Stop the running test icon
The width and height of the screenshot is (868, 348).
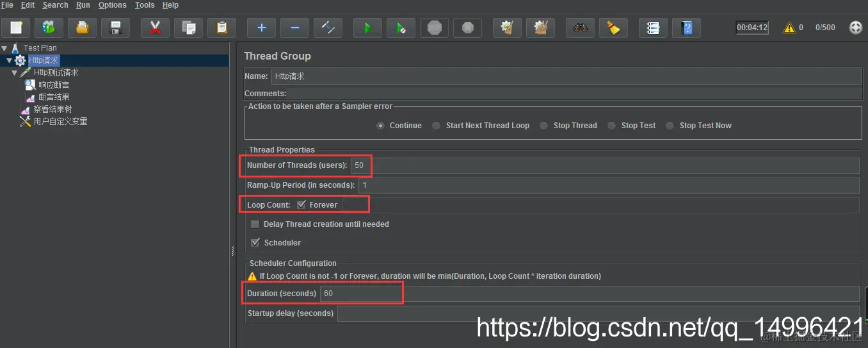[434, 28]
